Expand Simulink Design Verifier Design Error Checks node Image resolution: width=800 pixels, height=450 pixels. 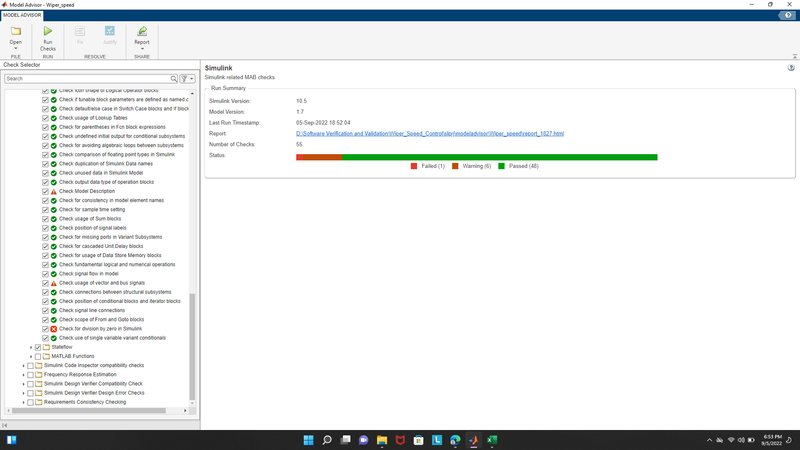23,393
